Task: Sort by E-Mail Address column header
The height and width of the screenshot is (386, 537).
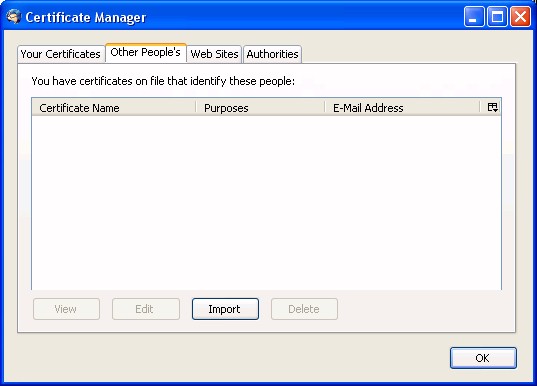Action: click(x=402, y=108)
